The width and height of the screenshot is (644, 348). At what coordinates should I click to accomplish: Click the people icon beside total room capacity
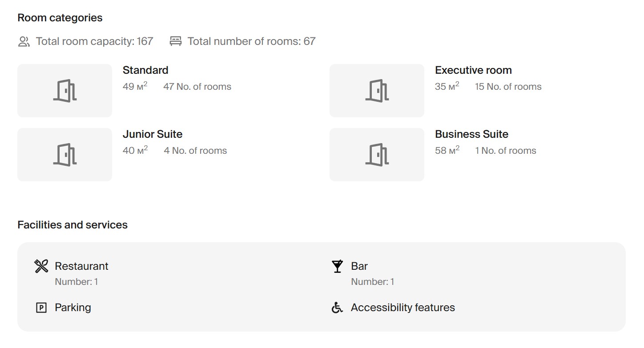pos(24,42)
